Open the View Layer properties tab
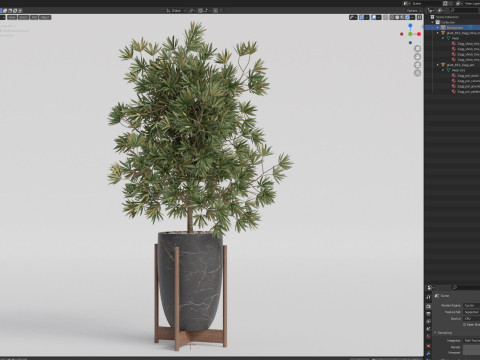Image resolution: width=480 pixels, height=360 pixels. (x=428, y=321)
